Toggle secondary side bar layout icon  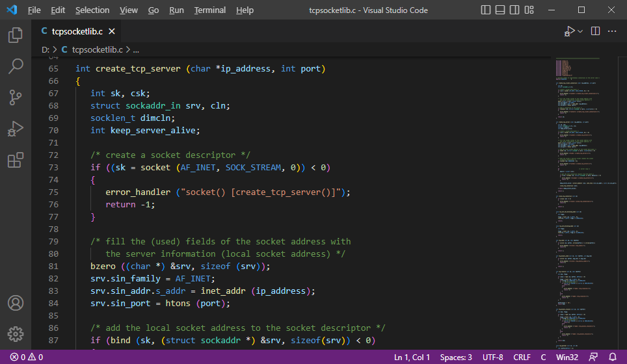tap(514, 10)
